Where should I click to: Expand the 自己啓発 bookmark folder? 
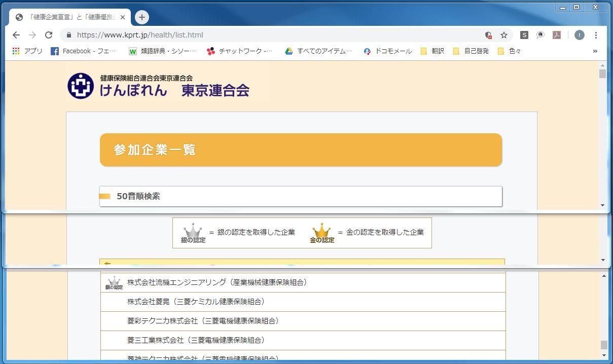(x=471, y=51)
